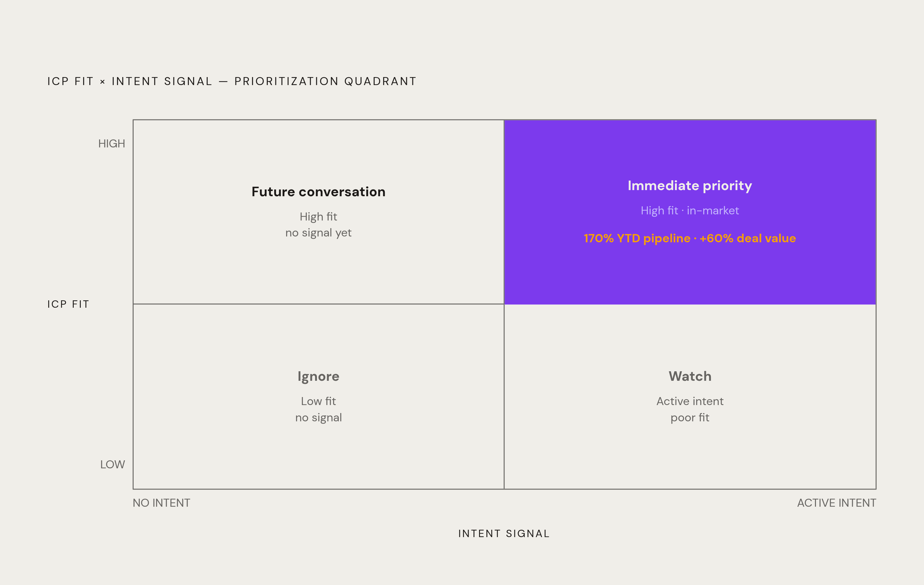Select the 'High fit' line under Future conversation

[x=318, y=217]
